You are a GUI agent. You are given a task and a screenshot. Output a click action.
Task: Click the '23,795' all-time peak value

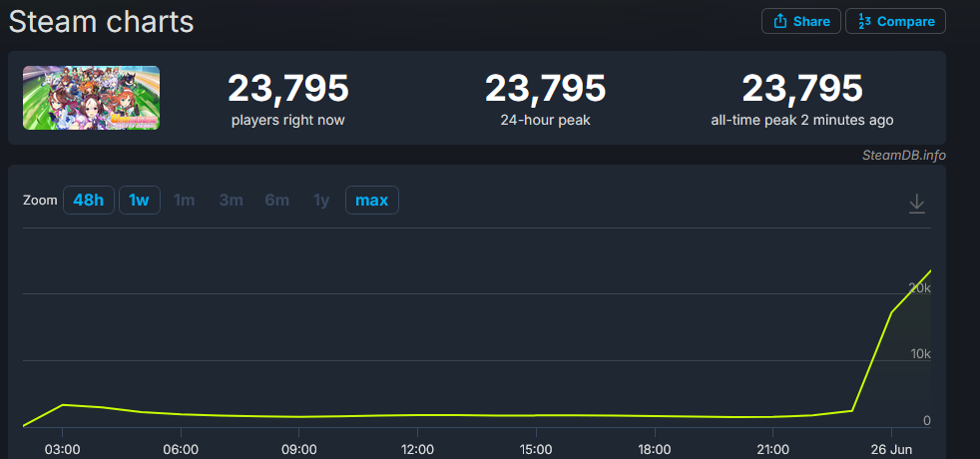tap(802, 88)
